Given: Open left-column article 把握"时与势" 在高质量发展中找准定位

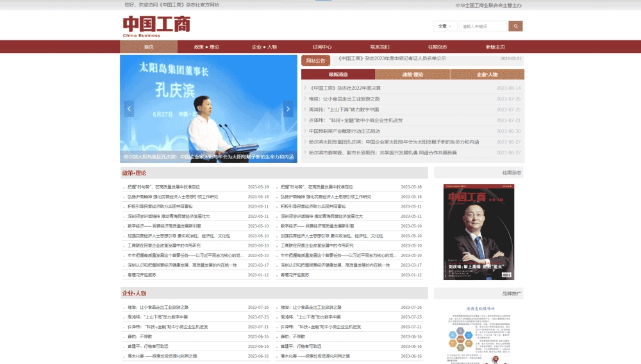Looking at the screenshot, I should pyautogui.click(x=163, y=186).
